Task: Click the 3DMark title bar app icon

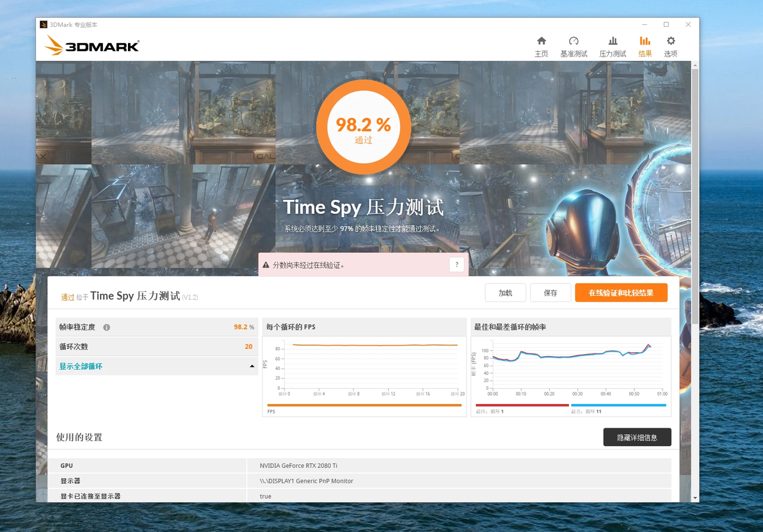Action: pos(44,24)
